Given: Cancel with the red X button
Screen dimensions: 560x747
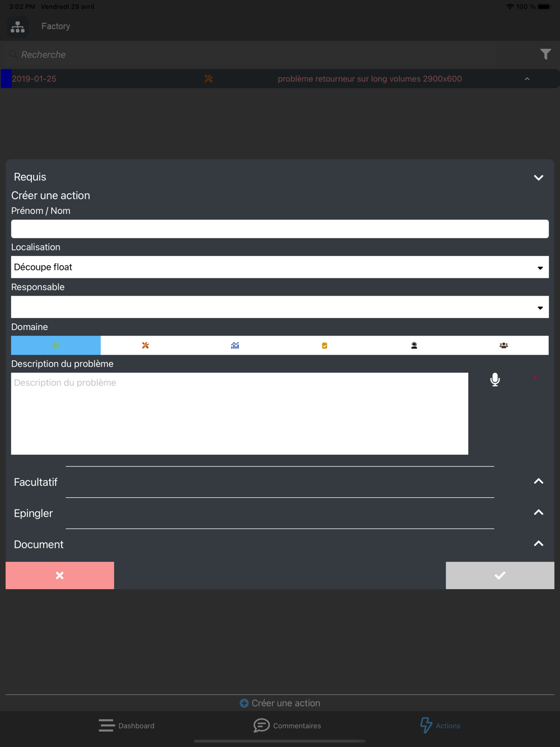Looking at the screenshot, I should pyautogui.click(x=60, y=576).
